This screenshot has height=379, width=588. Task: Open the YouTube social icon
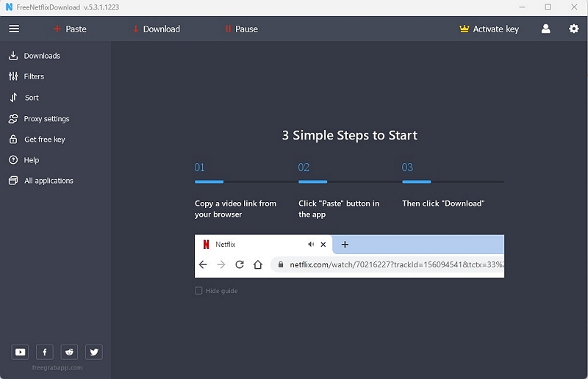[x=20, y=352]
